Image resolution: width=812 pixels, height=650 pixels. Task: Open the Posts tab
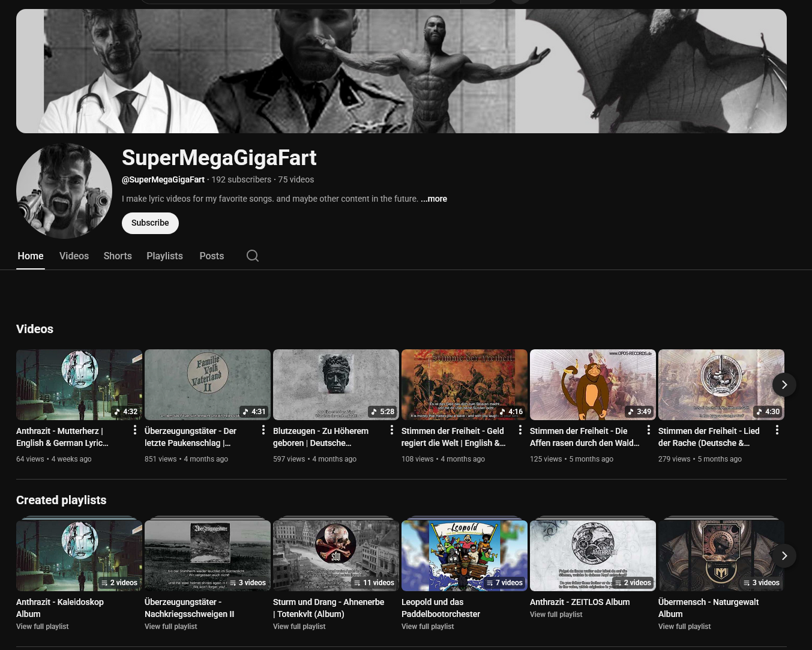coord(211,256)
